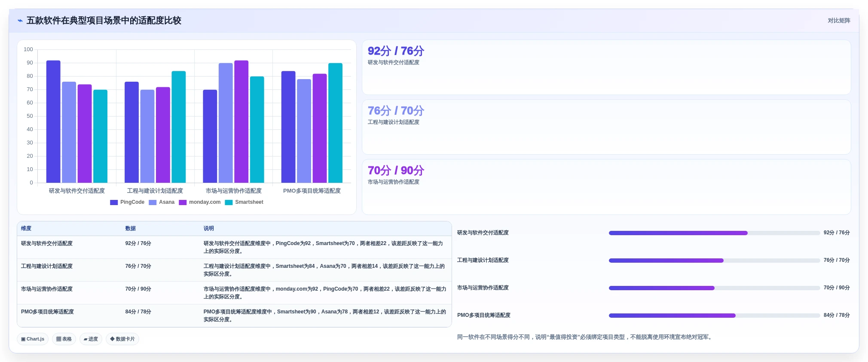The image size is (868, 362).
Task: Click the 100 y-axis tick label
Action: click(x=28, y=49)
